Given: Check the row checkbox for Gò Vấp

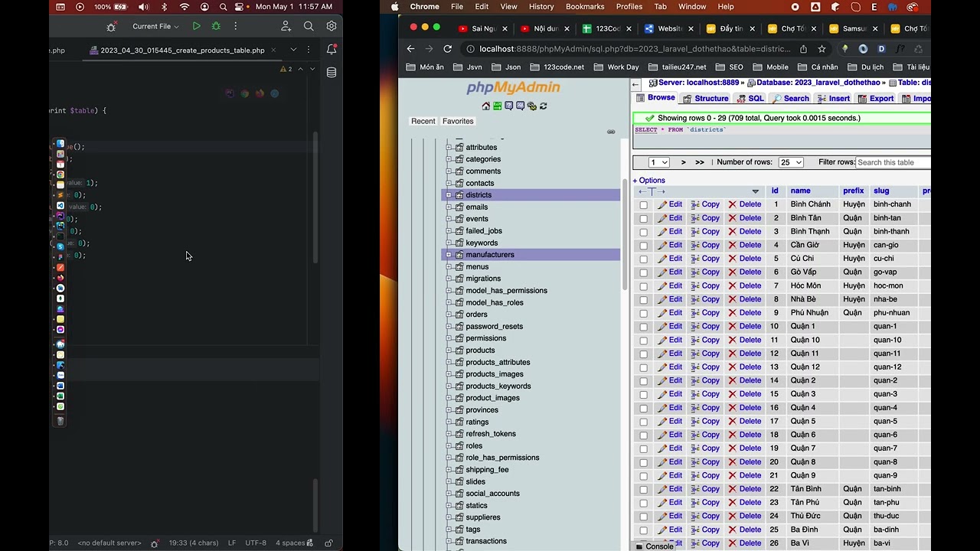Looking at the screenshot, I should click(643, 272).
